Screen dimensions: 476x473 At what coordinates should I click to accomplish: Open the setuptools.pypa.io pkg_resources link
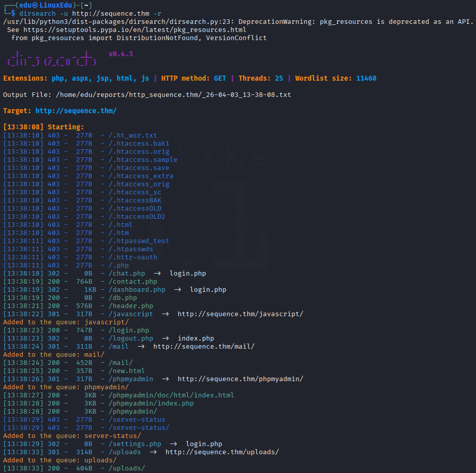(135, 30)
